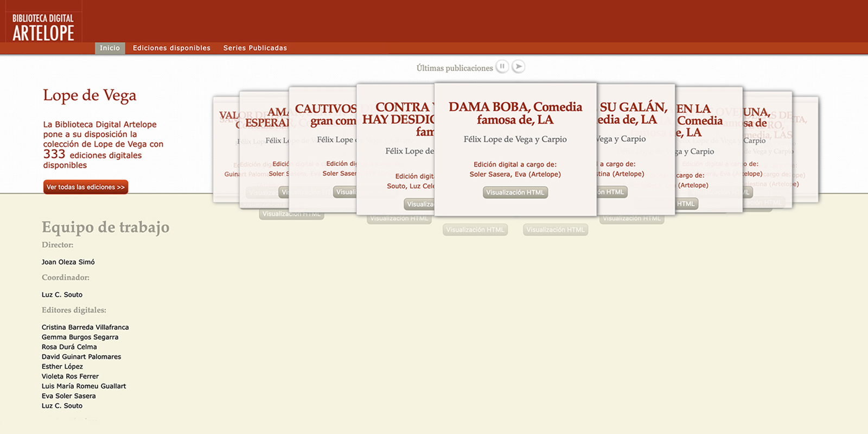This screenshot has width=868, height=434.
Task: Go to the Inicio tab
Action: click(110, 48)
